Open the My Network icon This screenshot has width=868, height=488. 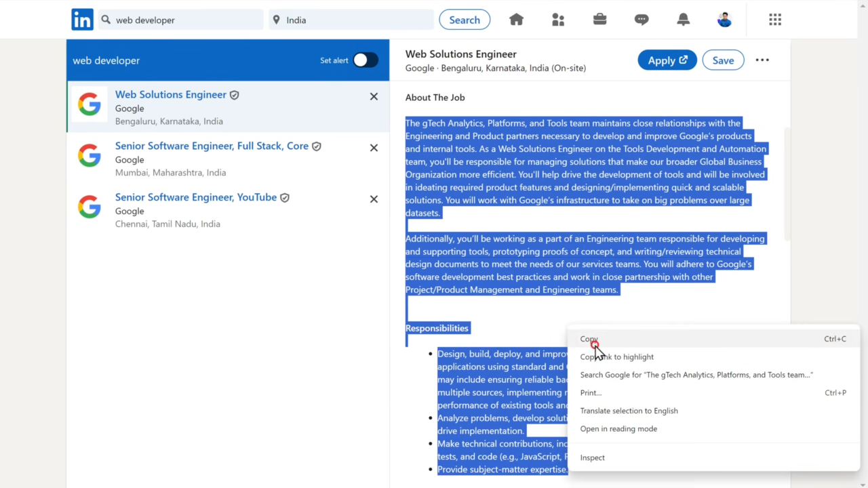pos(558,20)
